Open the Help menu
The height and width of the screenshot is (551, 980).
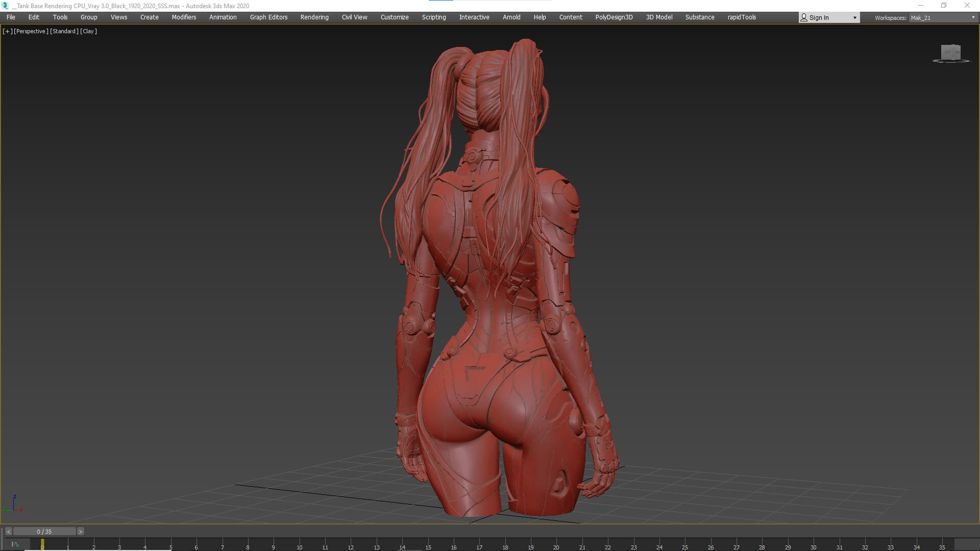pyautogui.click(x=540, y=17)
